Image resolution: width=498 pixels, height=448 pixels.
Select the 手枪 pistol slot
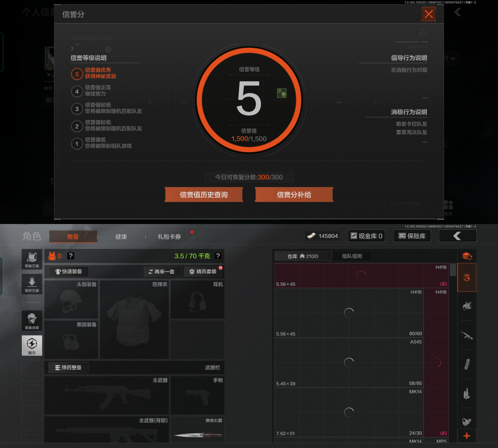coord(197,395)
